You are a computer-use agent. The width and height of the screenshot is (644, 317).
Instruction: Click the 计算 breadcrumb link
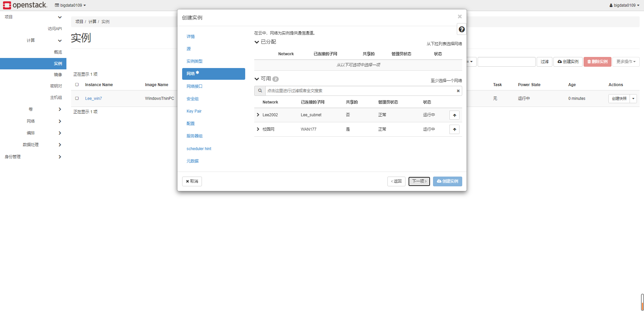coord(92,21)
